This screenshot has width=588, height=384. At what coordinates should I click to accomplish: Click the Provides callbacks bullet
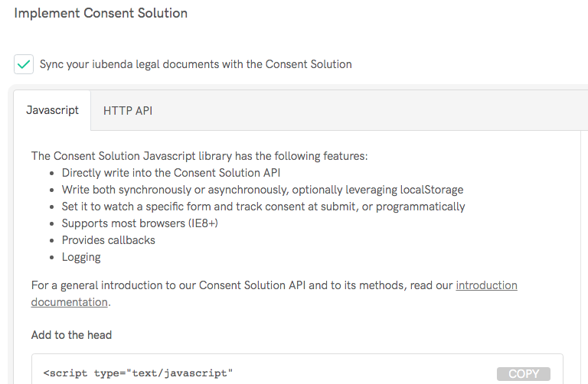click(108, 240)
